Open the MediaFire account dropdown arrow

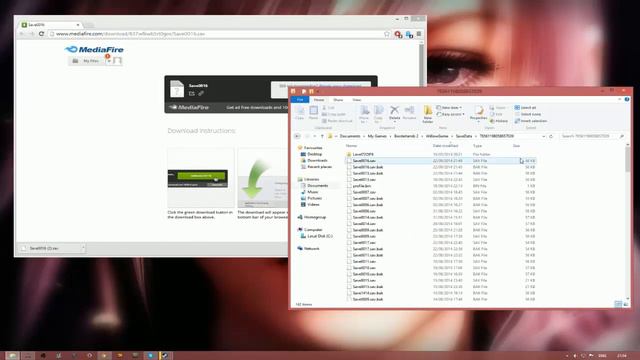109,61
